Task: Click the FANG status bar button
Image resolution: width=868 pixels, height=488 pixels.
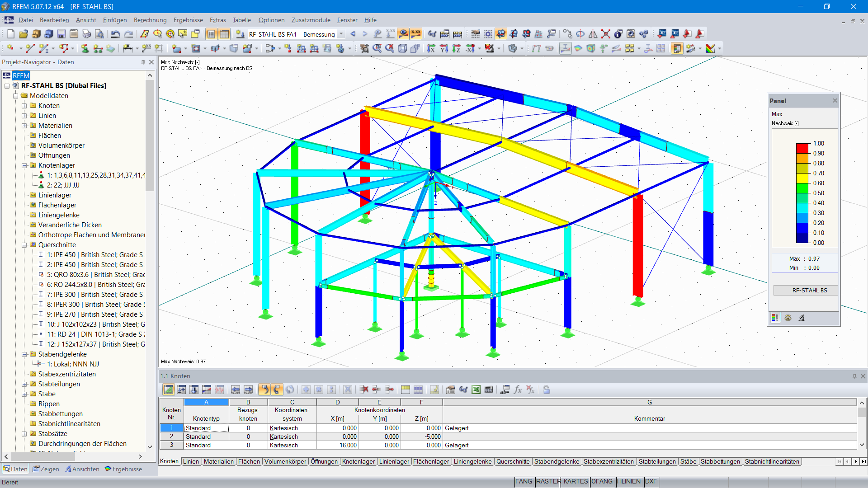Action: (524, 481)
